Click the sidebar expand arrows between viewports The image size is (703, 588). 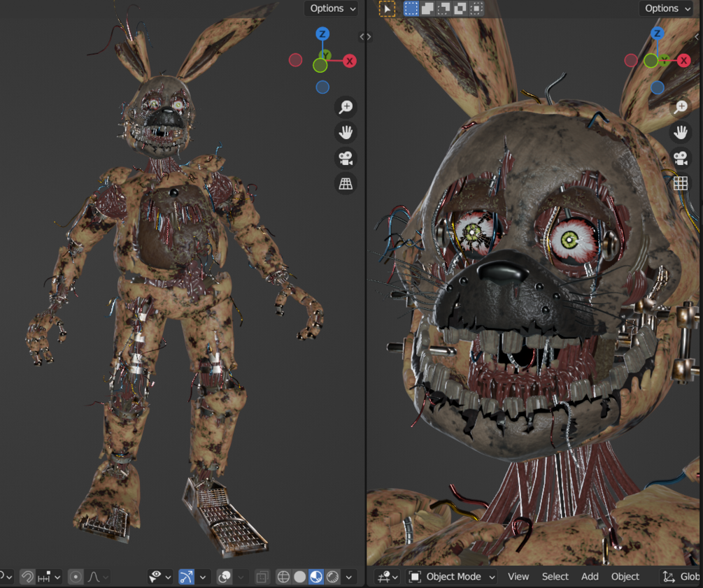(365, 37)
